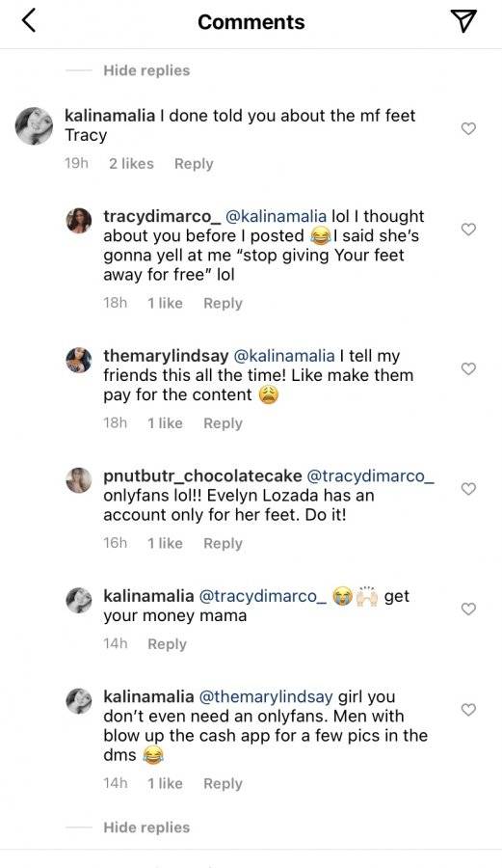Like themarylindsay's reply with heart icon
The height and width of the screenshot is (868, 502).
pos(468,368)
